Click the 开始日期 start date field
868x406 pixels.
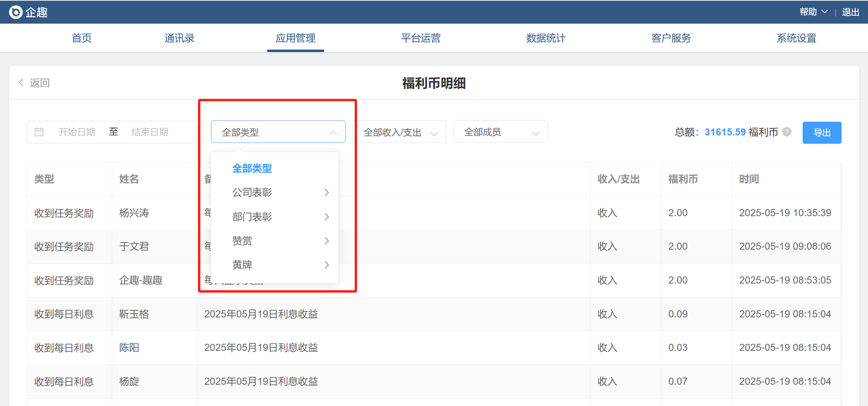coord(77,132)
